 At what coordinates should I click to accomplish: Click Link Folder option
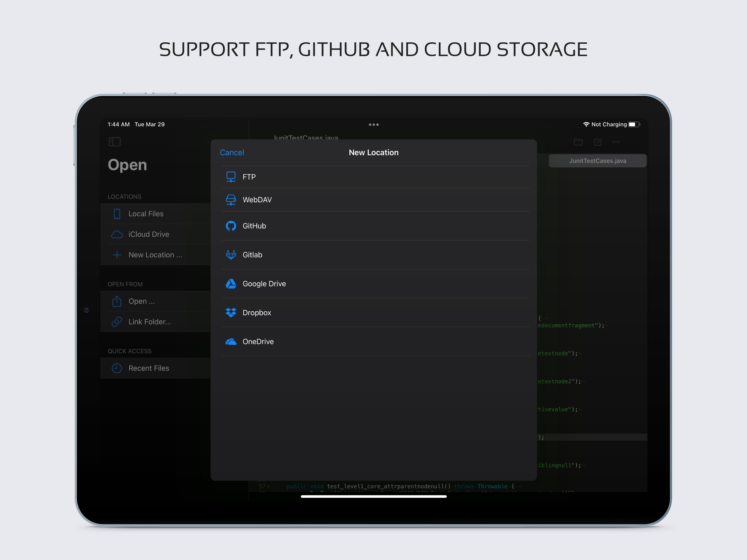point(149,322)
